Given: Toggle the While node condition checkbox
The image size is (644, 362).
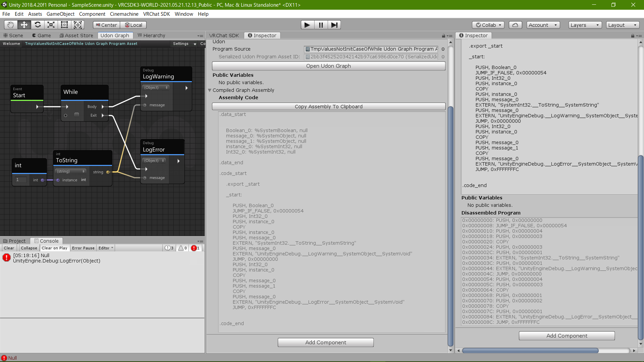Looking at the screenshot, I should pyautogui.click(x=76, y=115).
